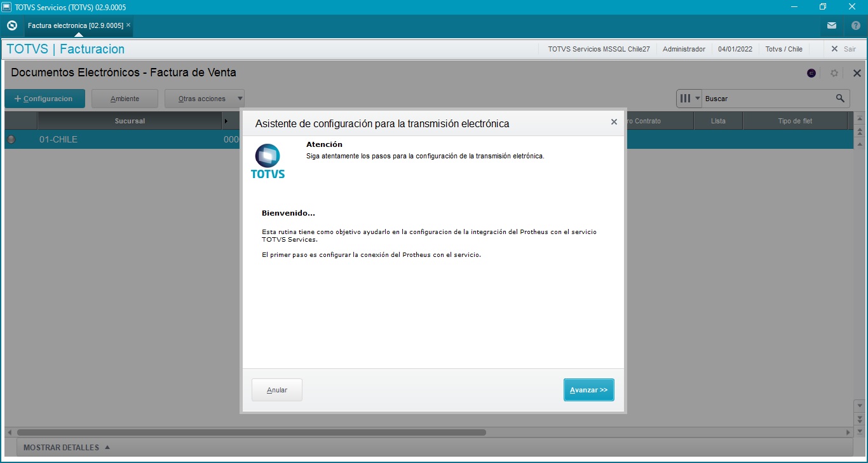Sort by the Sucursal column header

pos(130,121)
